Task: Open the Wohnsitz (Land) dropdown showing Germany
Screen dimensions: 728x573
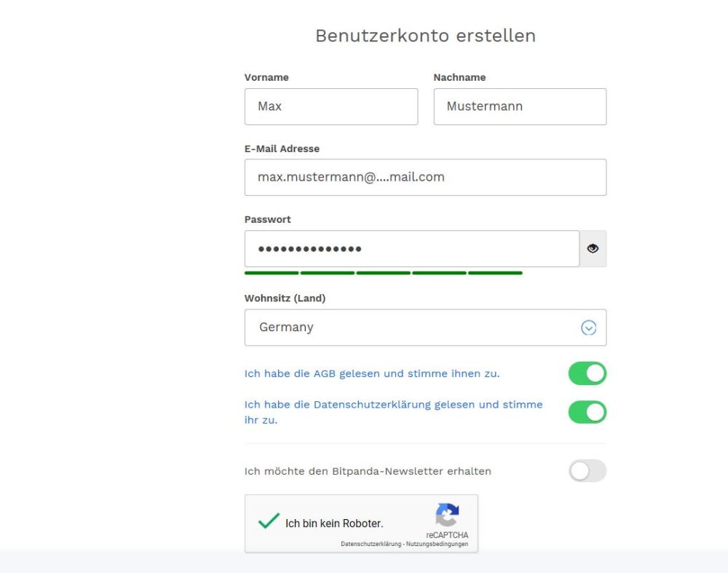Action: click(x=425, y=328)
